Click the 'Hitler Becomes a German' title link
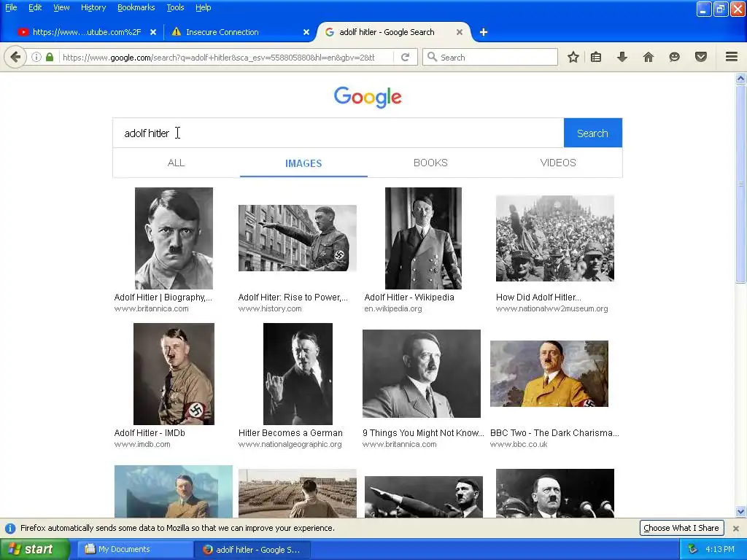 pyautogui.click(x=290, y=433)
